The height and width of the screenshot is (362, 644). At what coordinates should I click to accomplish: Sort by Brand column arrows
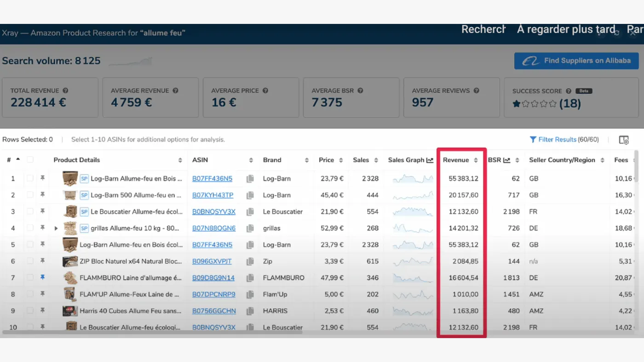(x=306, y=160)
